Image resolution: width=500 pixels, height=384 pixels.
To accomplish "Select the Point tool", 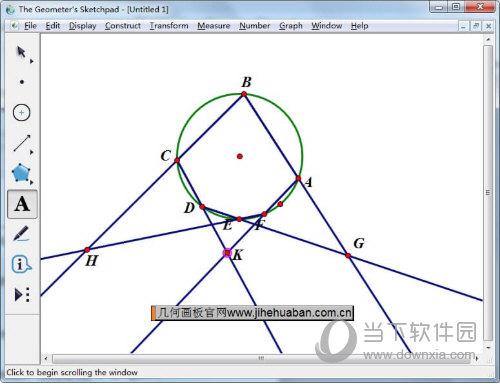I will click(22, 82).
